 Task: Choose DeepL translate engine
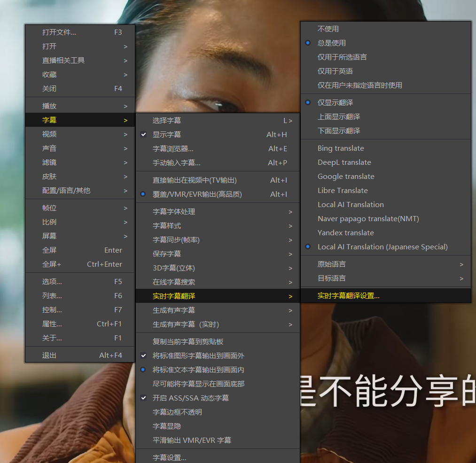point(385,162)
